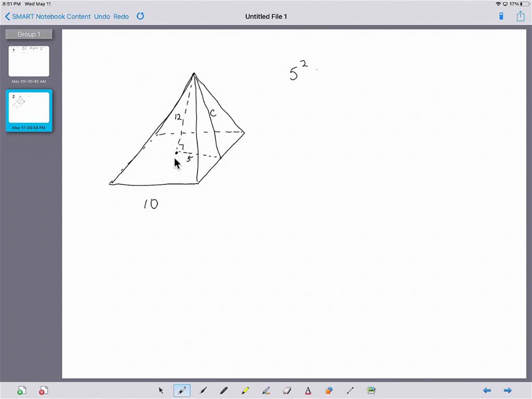Redo the last undone action
The image size is (532, 399).
(x=121, y=16)
